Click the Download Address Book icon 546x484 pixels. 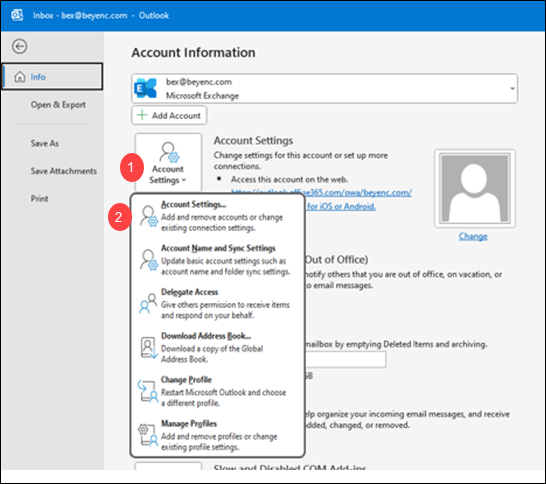(149, 348)
